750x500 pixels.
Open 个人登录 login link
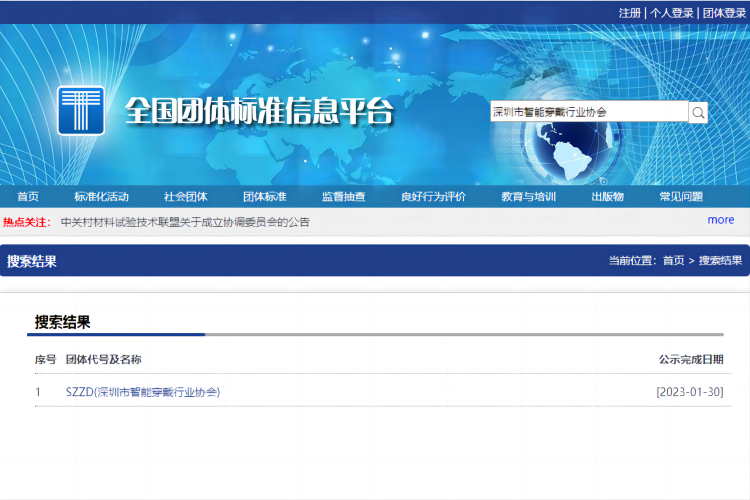click(x=671, y=13)
